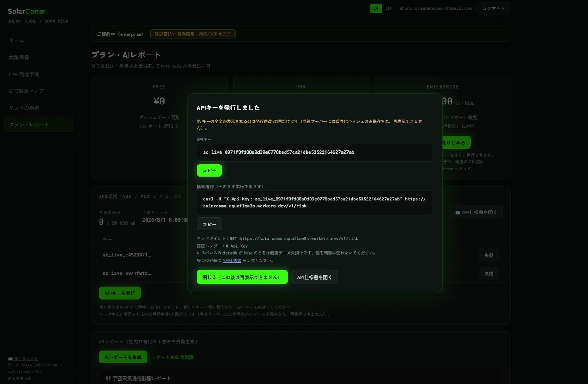Viewport: 588px width, 384px height.
Task: Generate an AI report
Action: [123, 357]
